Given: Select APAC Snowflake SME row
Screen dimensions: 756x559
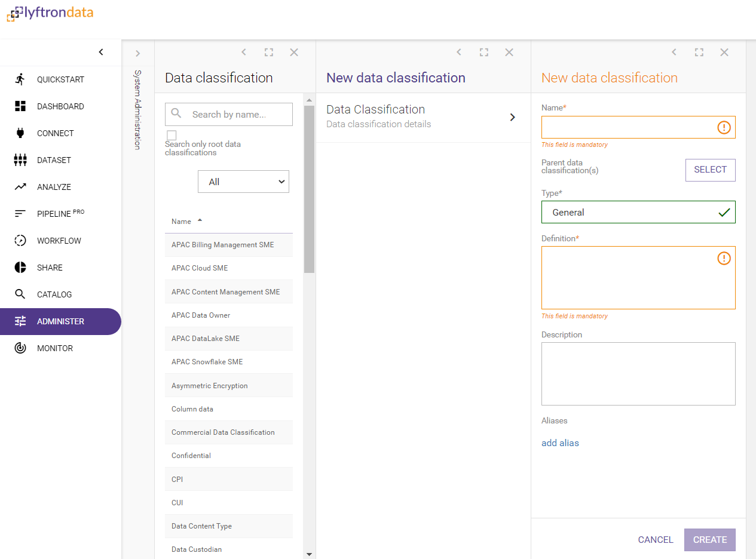Looking at the screenshot, I should tap(229, 362).
